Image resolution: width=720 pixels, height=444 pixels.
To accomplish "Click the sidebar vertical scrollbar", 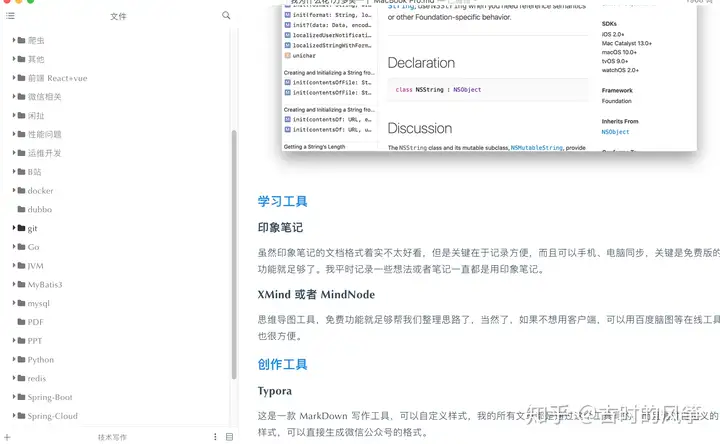I will [234, 255].
